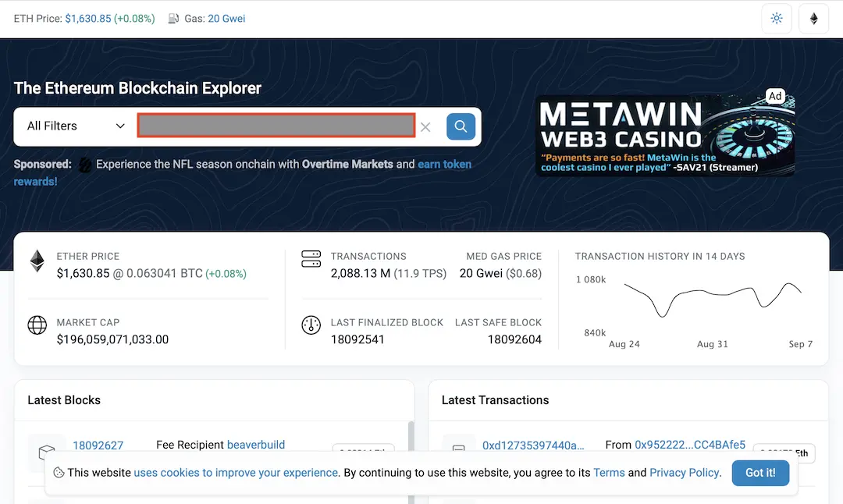Click the cookie icon in the notice
843x504 pixels.
[x=59, y=473]
